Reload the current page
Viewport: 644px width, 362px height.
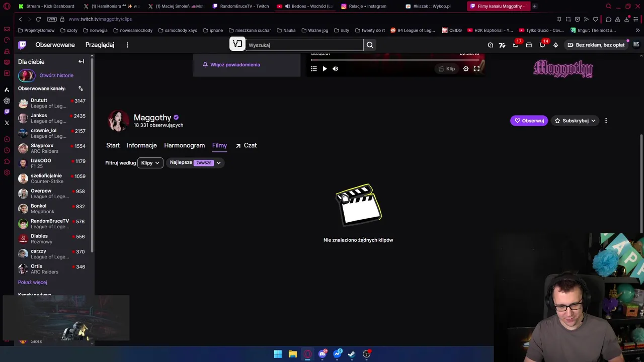click(38, 19)
